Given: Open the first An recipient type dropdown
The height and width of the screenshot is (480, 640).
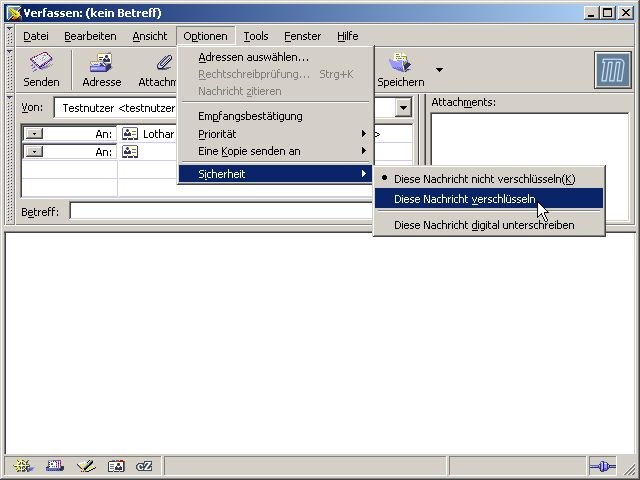Looking at the screenshot, I should [34, 133].
